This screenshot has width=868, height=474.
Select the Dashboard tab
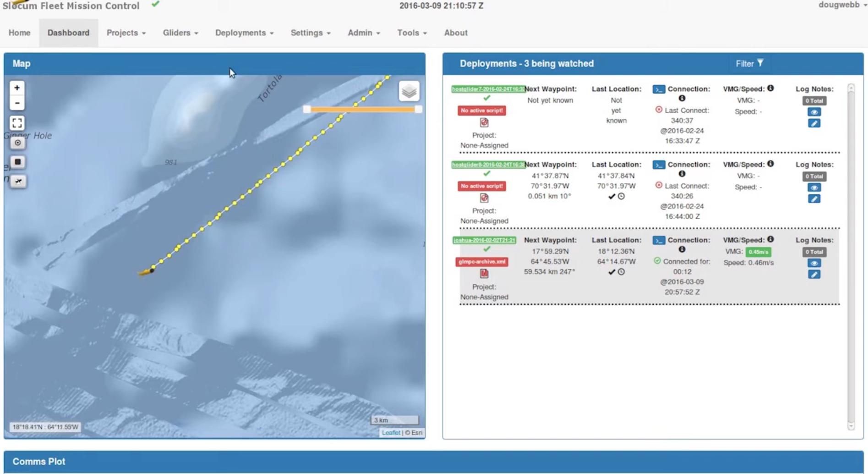(x=68, y=33)
